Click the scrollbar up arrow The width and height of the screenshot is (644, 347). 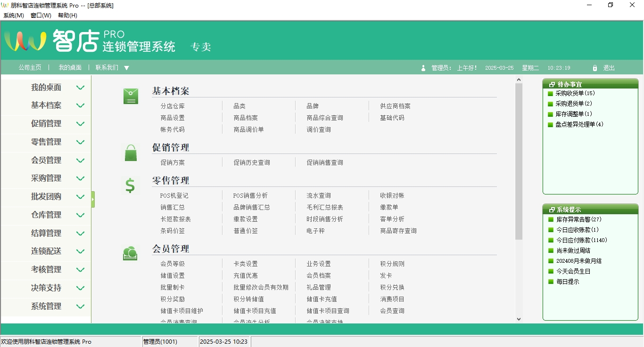pos(519,80)
